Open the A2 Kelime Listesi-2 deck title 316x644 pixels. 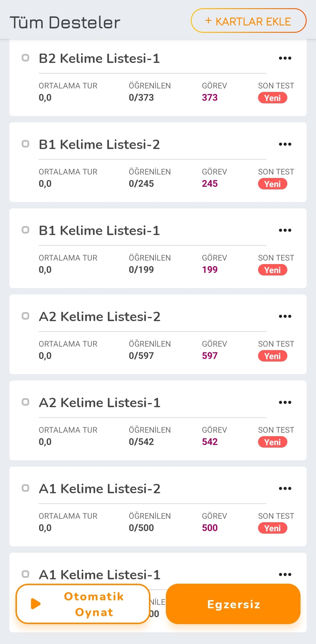[100, 317]
